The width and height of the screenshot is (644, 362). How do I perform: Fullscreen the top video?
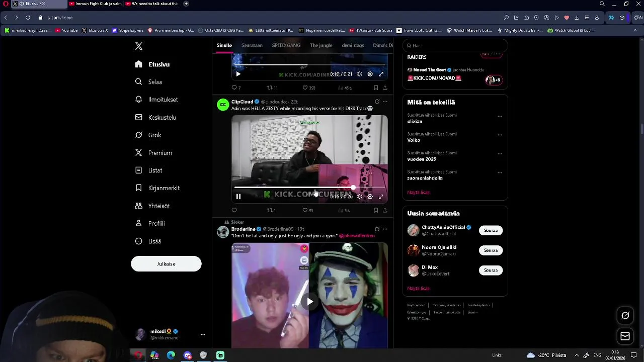coord(381,74)
